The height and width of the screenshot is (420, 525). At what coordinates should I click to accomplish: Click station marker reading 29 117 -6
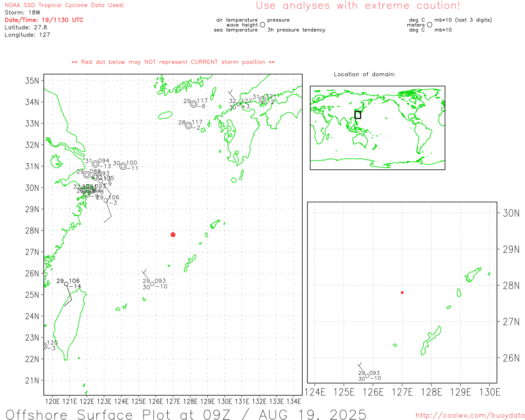pos(194,104)
